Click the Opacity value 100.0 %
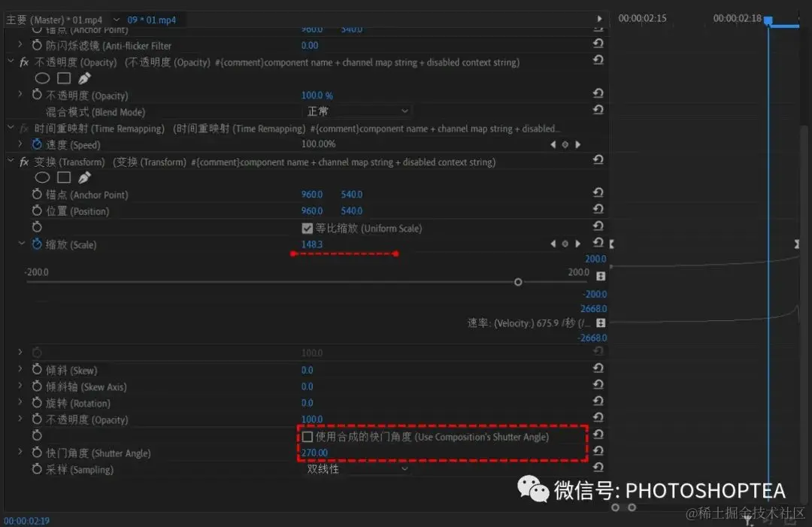 (x=317, y=95)
